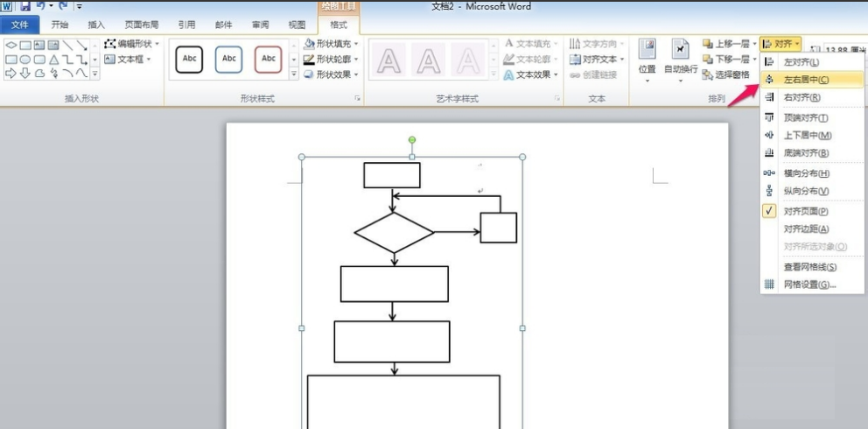Screen dimensions: 868x429
Task: Pick the elbow connector shape
Action: pyautogui.click(x=67, y=60)
